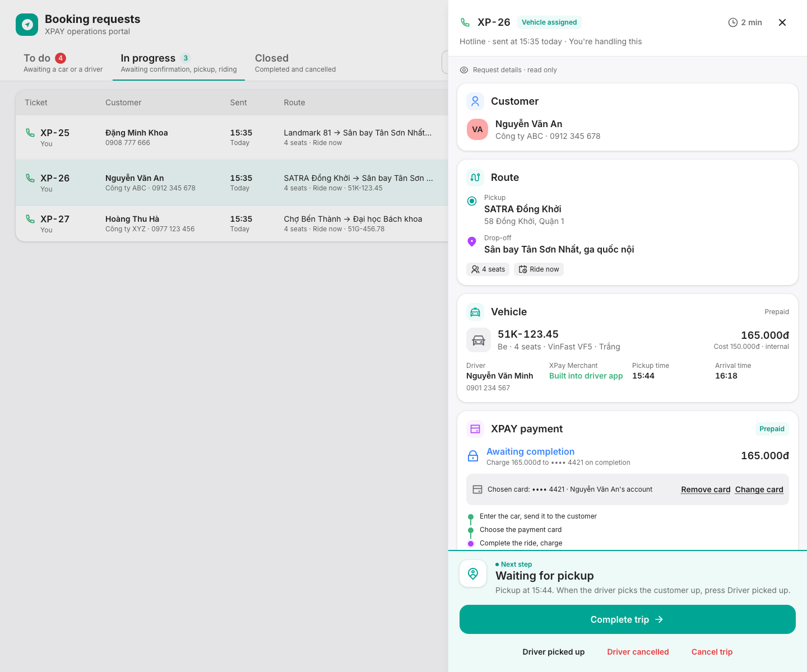The image size is (807, 672).
Task: Click the VA customer avatar
Action: pyautogui.click(x=477, y=129)
